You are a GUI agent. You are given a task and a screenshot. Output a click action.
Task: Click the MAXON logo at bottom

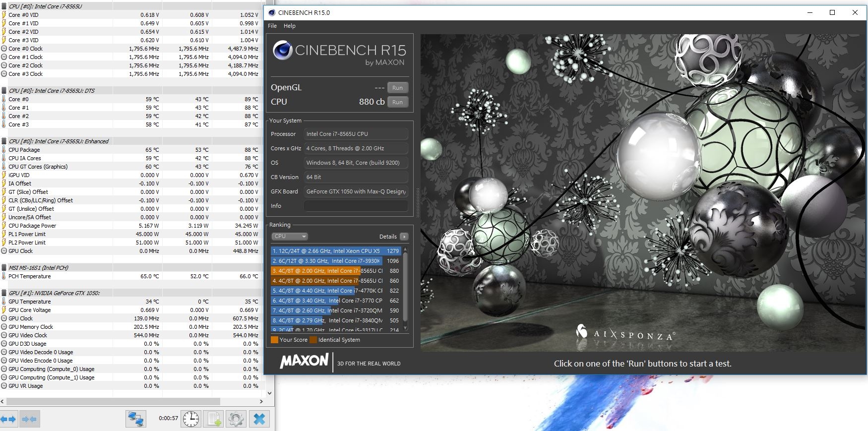tap(304, 361)
